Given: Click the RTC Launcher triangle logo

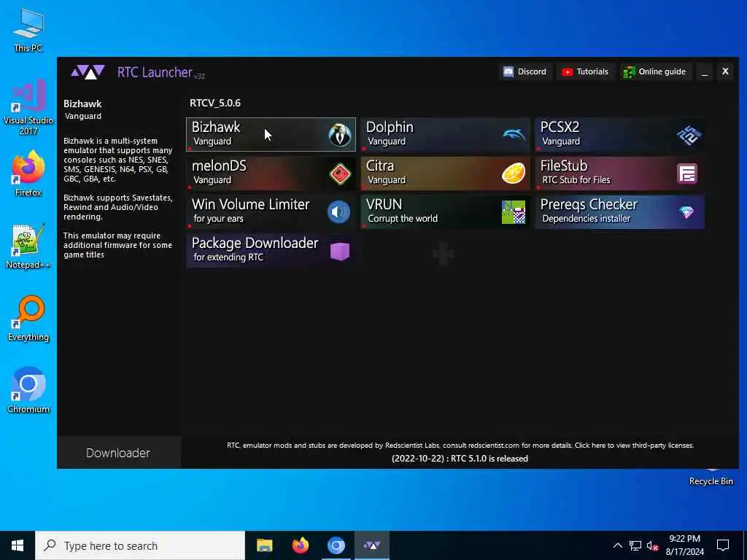Looking at the screenshot, I should point(88,72).
